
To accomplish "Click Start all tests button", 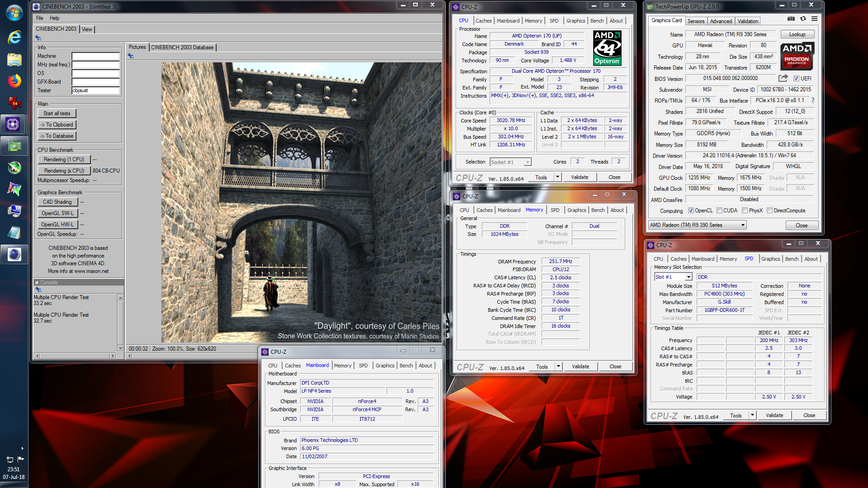I will pyautogui.click(x=57, y=113).
